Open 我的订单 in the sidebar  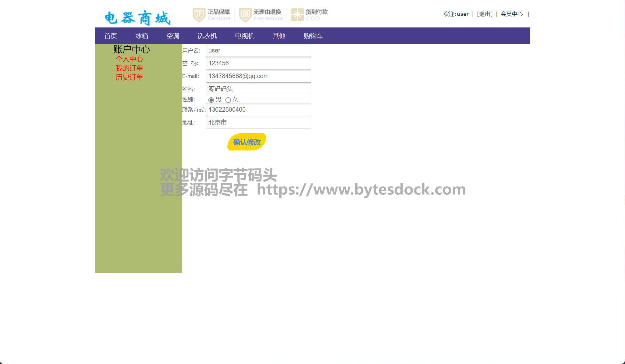pyautogui.click(x=129, y=68)
